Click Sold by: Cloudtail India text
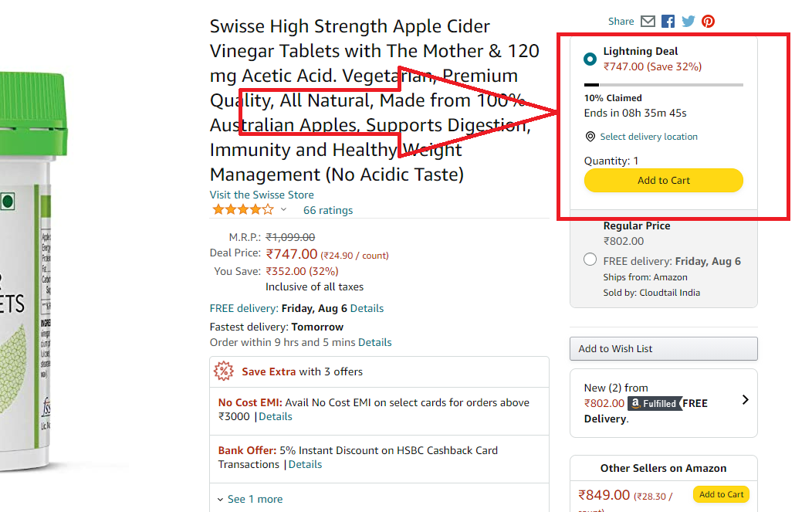Viewport: 812px width, 512px height. [651, 293]
